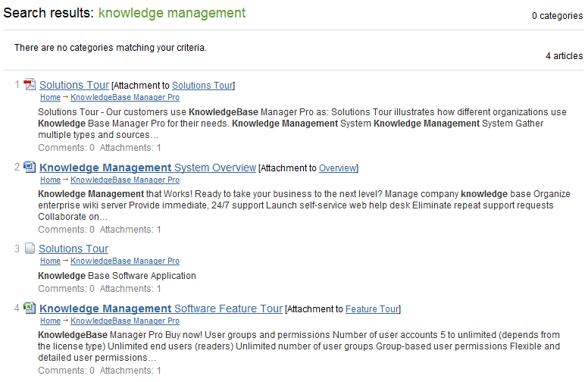Click the PDF icon beside first Solutions Tour result
Screen dimensions: 588x382
coord(30,84)
